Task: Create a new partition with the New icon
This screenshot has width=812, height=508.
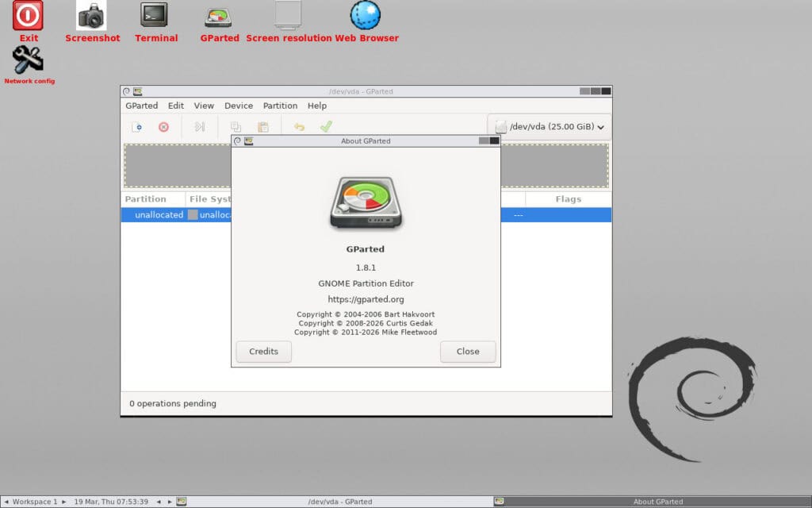Action: pos(139,126)
